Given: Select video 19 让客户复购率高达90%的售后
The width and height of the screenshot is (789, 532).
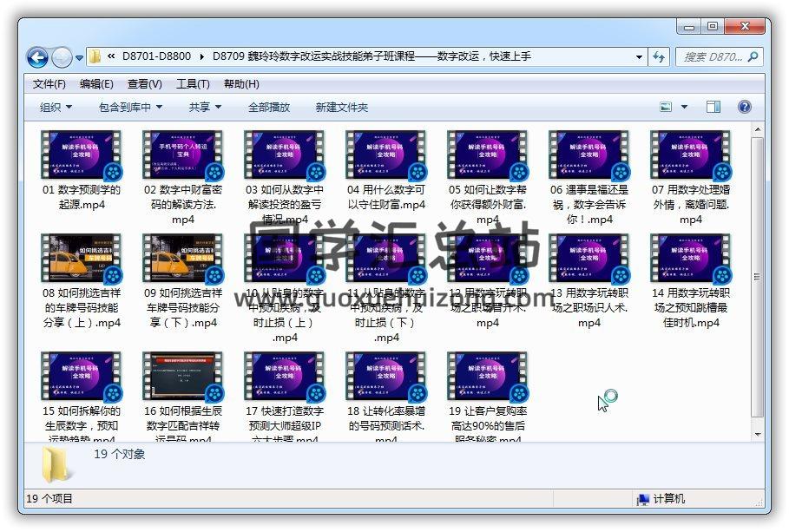Looking at the screenshot, I should (487, 397).
